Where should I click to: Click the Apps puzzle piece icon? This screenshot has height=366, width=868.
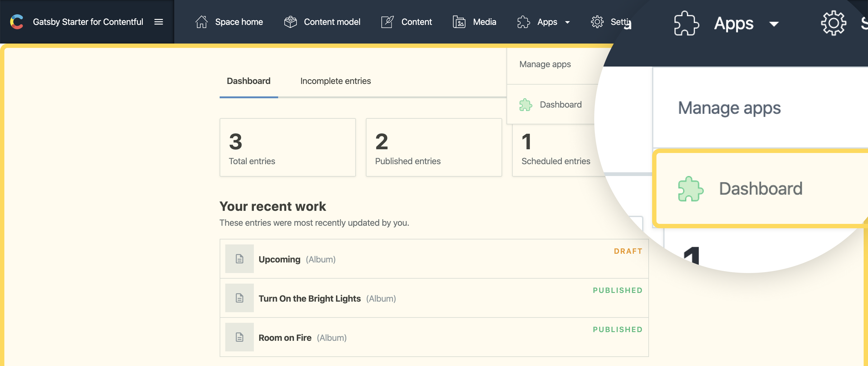coord(523,22)
